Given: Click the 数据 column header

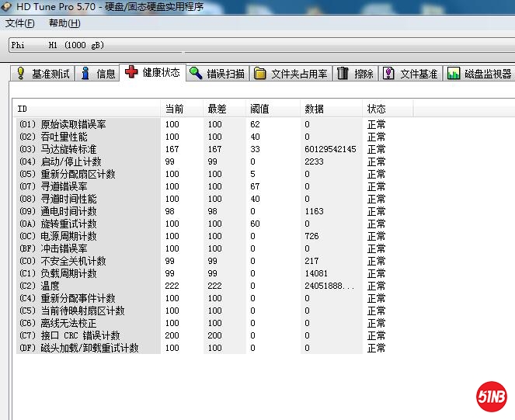Looking at the screenshot, I should pyautogui.click(x=332, y=108).
